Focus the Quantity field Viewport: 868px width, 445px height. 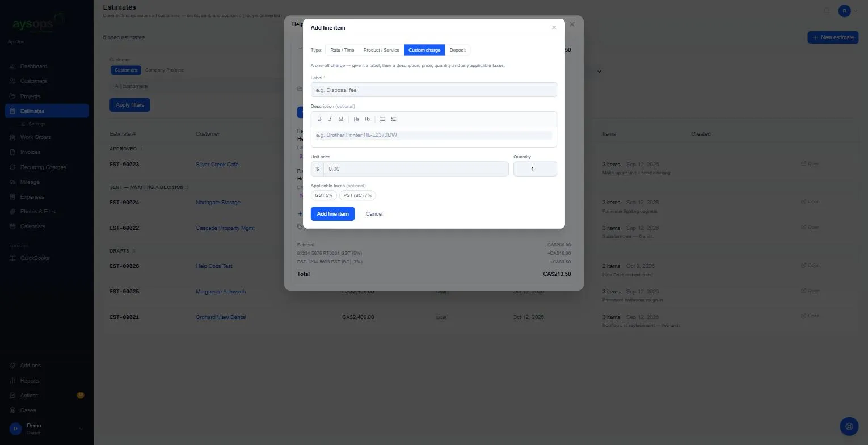(x=535, y=169)
